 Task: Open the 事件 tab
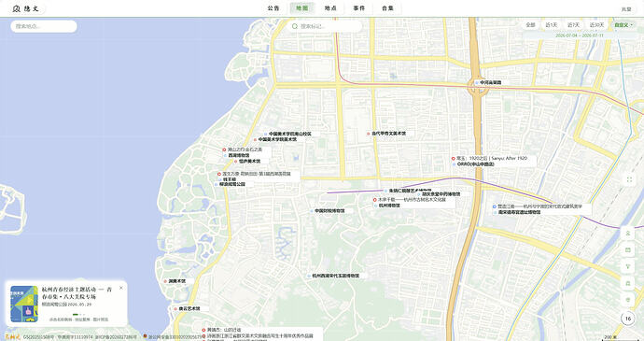(359, 8)
